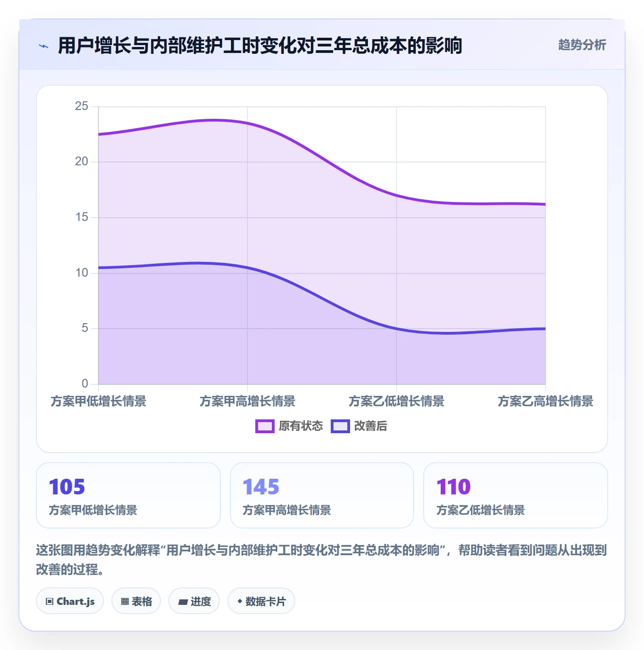644x650 pixels.
Task: Toggle the 改善后 legend swatch
Action: click(x=340, y=426)
